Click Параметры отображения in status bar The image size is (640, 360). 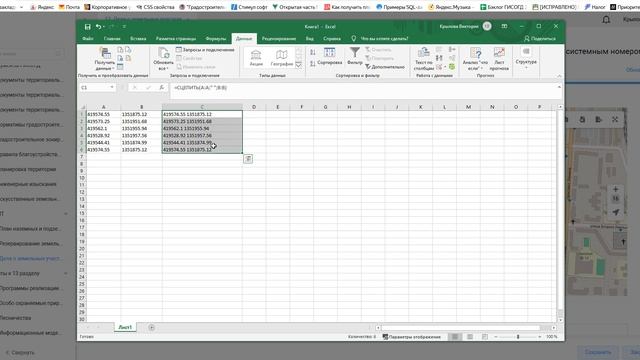(411, 337)
